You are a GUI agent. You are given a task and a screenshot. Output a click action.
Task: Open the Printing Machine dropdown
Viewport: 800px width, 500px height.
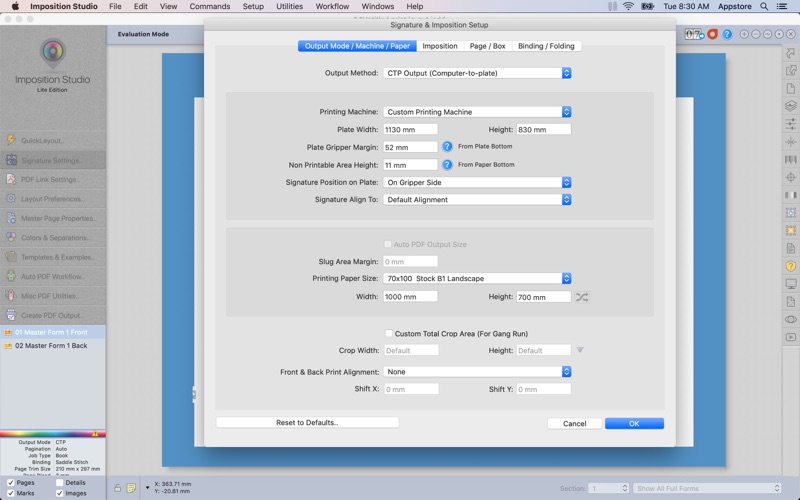477,112
